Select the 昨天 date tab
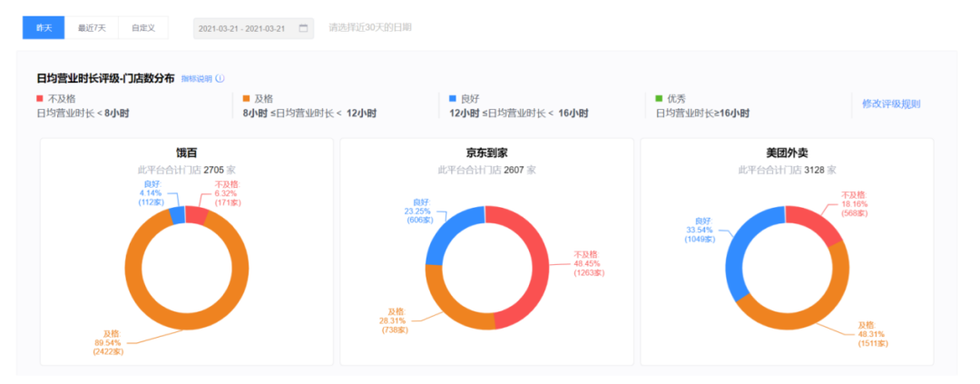Viewport: 980px width, 384px height. [44, 28]
